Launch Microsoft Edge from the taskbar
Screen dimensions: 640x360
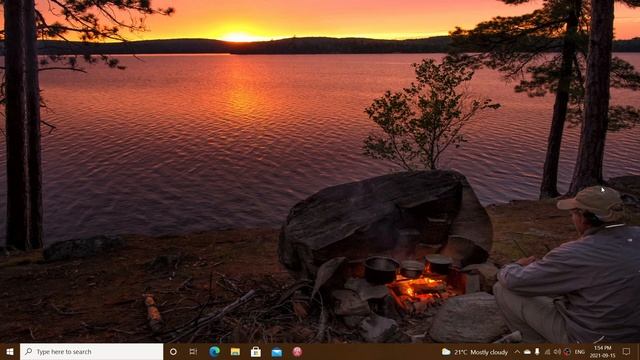(214, 351)
